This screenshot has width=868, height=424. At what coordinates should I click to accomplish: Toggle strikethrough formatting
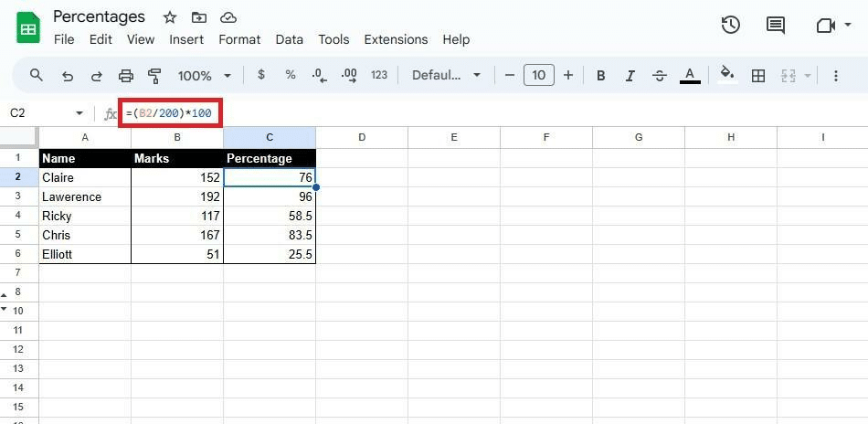coord(659,76)
